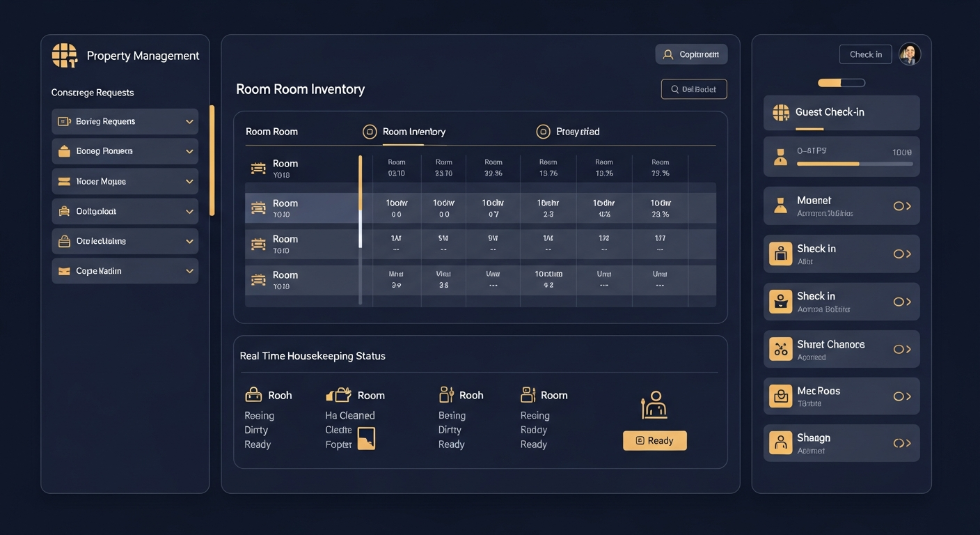Click the Check in button
Screen dimensions: 980x535
(x=865, y=54)
